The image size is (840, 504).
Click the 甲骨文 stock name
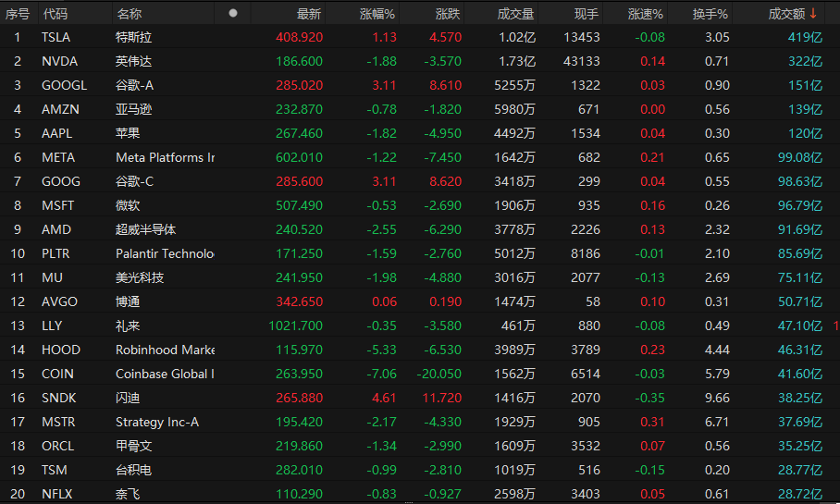point(133,446)
